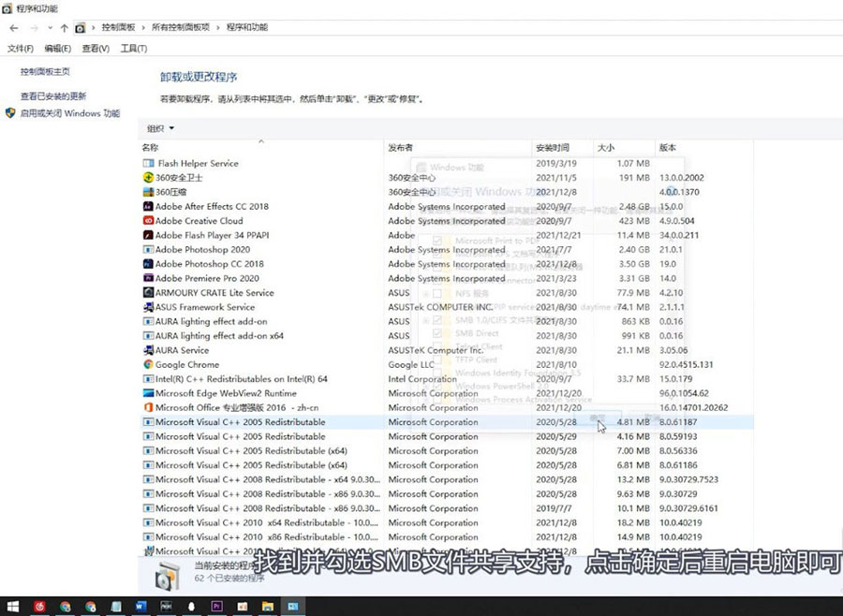Viewport: 843px width, 616px height.
Task: Select the Adobe Photoshop 2020 row
Action: click(x=446, y=250)
